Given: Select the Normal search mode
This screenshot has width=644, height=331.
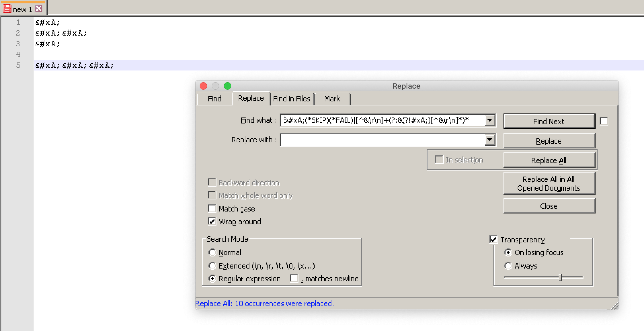Looking at the screenshot, I should click(212, 252).
